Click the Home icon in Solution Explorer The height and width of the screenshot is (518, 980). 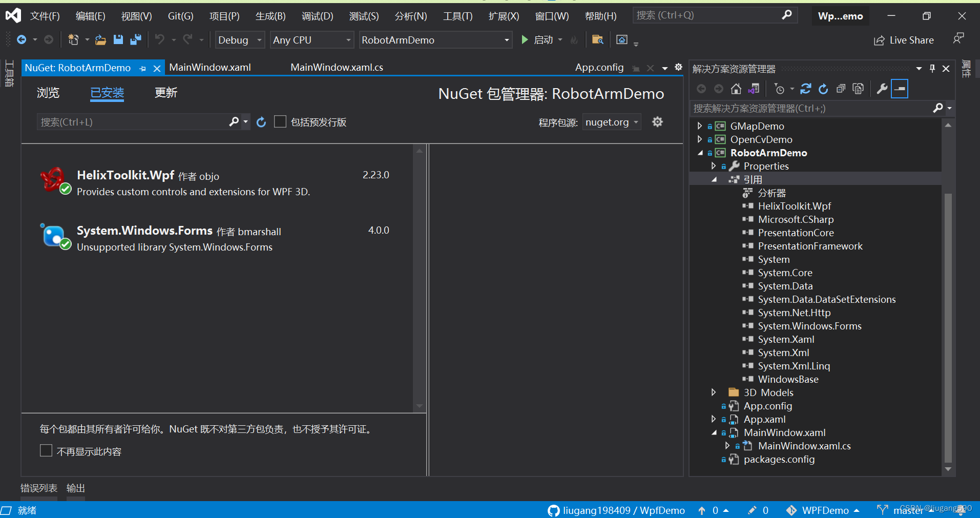point(736,89)
